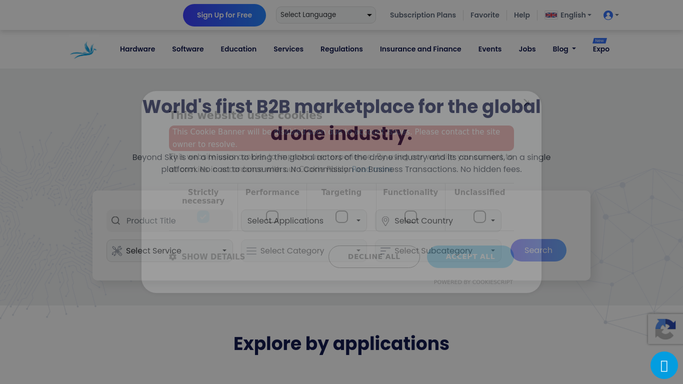Viewport: 683px width, 384px height.
Task: Click the reCAPTCHA badge icon
Action: click(x=665, y=329)
